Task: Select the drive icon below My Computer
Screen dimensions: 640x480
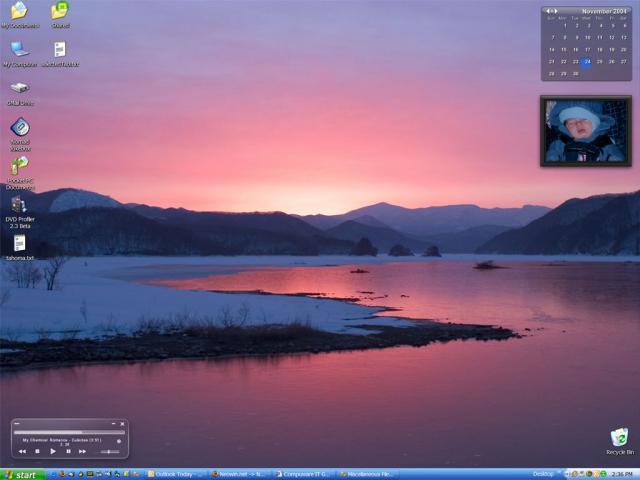Action: [x=20, y=93]
